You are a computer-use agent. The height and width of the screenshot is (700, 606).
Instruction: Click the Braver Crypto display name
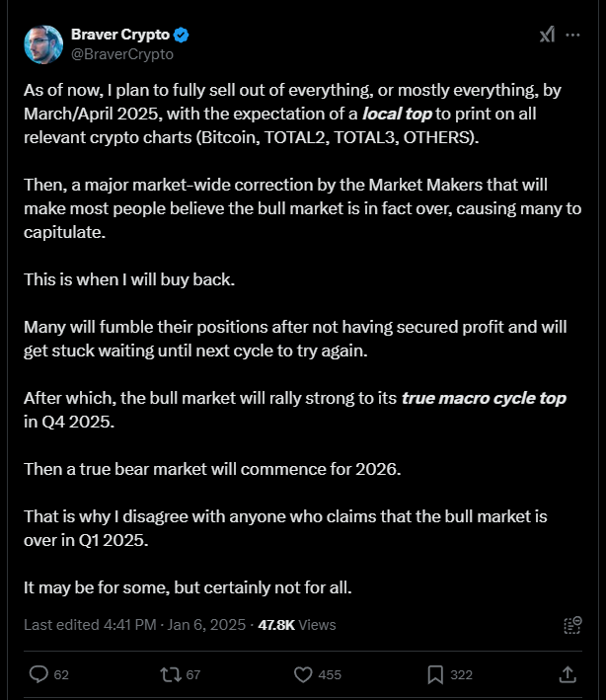tap(120, 35)
